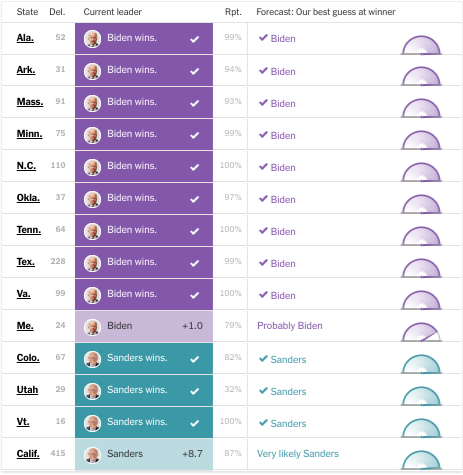463x475 pixels.
Task: Click Sanders's photo in the Colorado row
Action: (x=92, y=359)
